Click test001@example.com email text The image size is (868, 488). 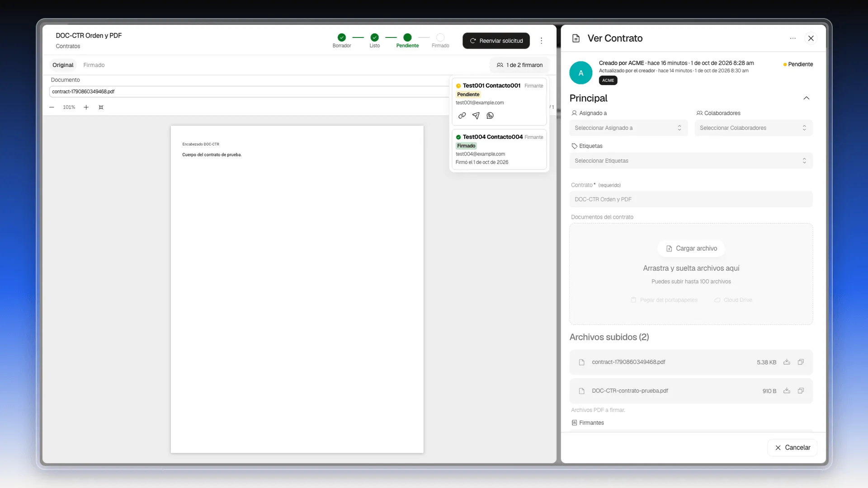point(480,103)
